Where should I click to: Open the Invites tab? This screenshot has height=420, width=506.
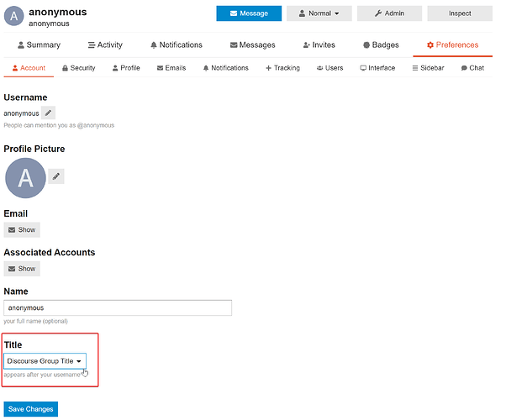pos(319,45)
